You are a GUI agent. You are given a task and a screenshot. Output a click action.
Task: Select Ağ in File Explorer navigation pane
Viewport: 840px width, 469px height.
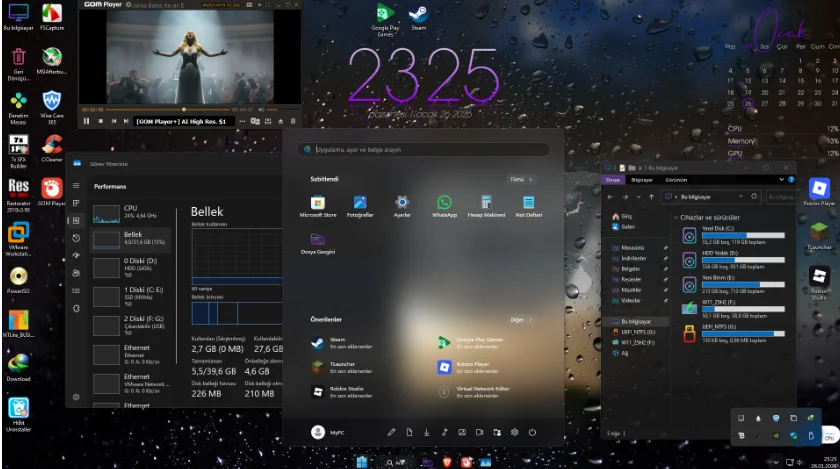620,353
